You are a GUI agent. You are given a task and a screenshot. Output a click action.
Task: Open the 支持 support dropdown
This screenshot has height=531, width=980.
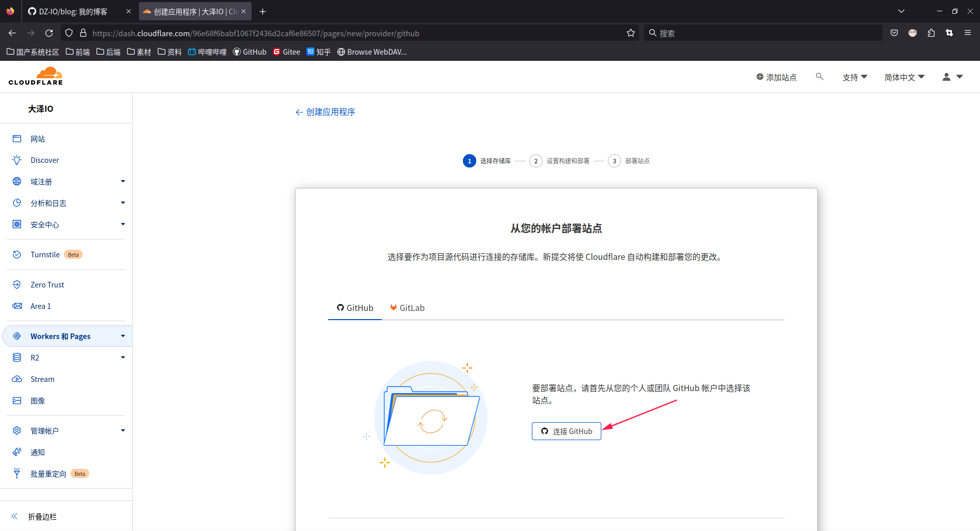(x=854, y=77)
